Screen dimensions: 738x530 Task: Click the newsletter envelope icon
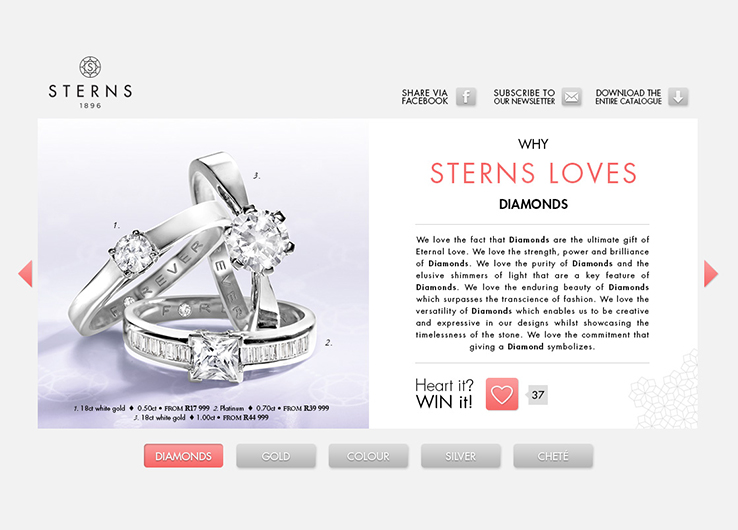(x=571, y=97)
